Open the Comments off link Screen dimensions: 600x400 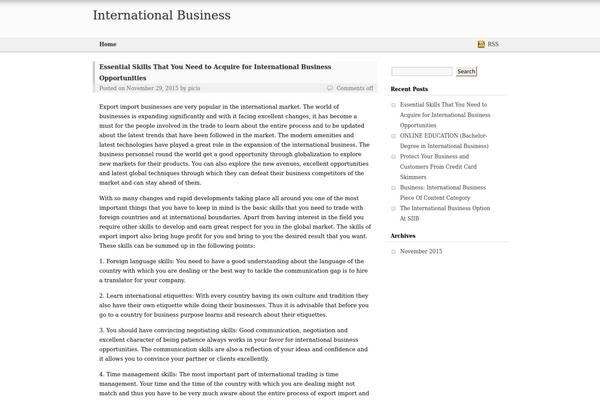click(355, 88)
